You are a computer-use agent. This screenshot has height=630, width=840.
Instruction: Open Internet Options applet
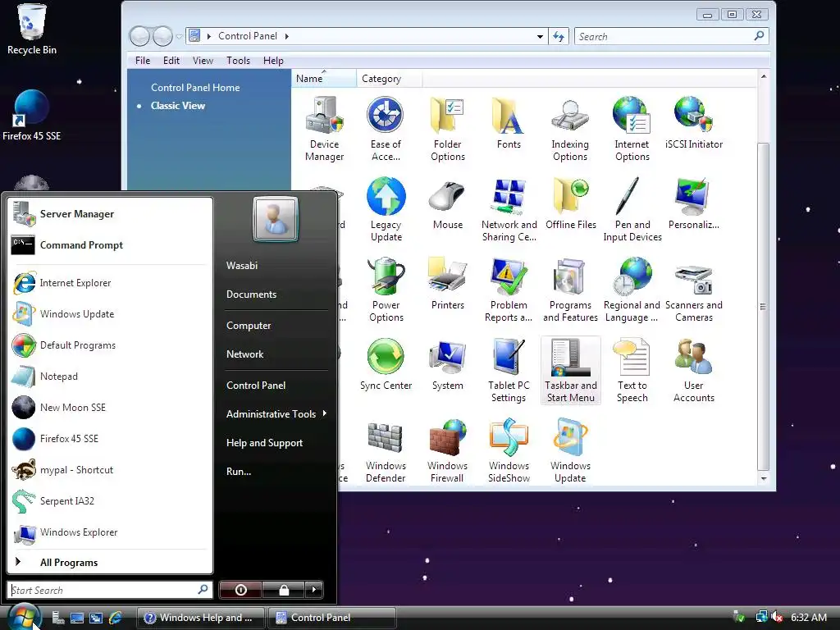(632, 129)
